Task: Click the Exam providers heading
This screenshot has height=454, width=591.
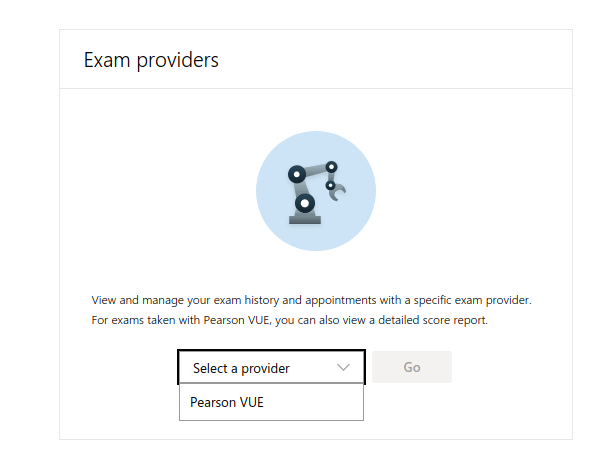Action: pyautogui.click(x=151, y=60)
